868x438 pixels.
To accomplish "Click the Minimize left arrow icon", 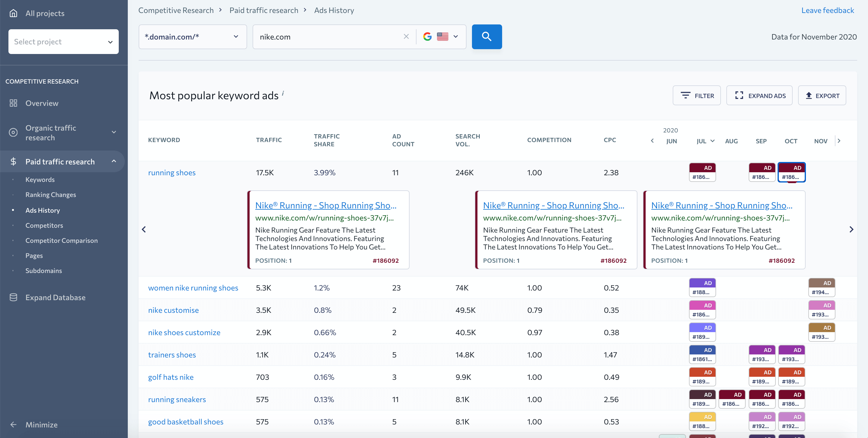I will pyautogui.click(x=13, y=424).
